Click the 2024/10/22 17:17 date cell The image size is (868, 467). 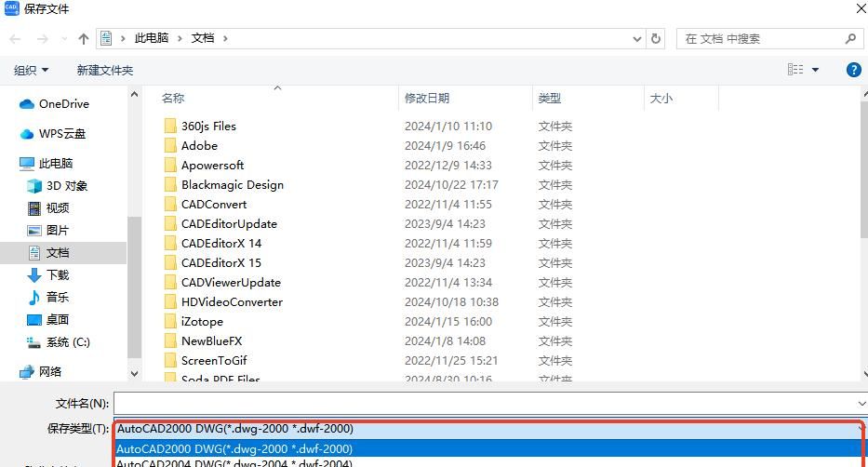tap(451, 185)
